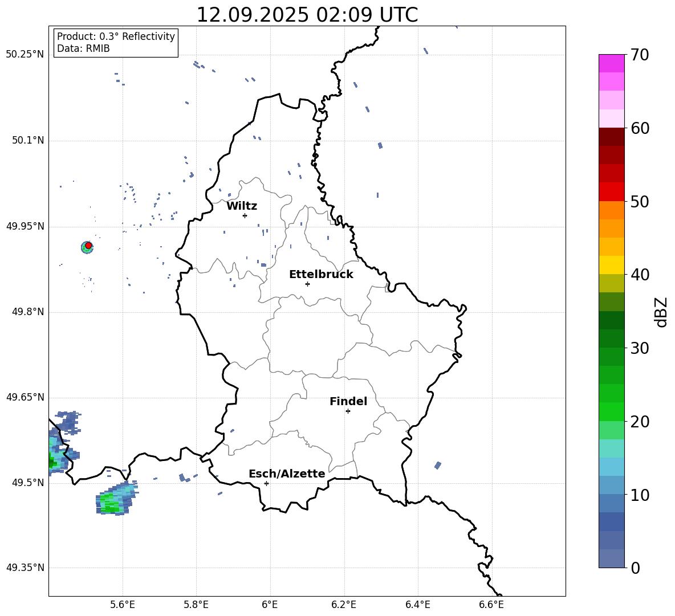Click the 'dBZ' colorbar axis label
Image resolution: width=675 pixels, height=616 pixels.
(661, 312)
